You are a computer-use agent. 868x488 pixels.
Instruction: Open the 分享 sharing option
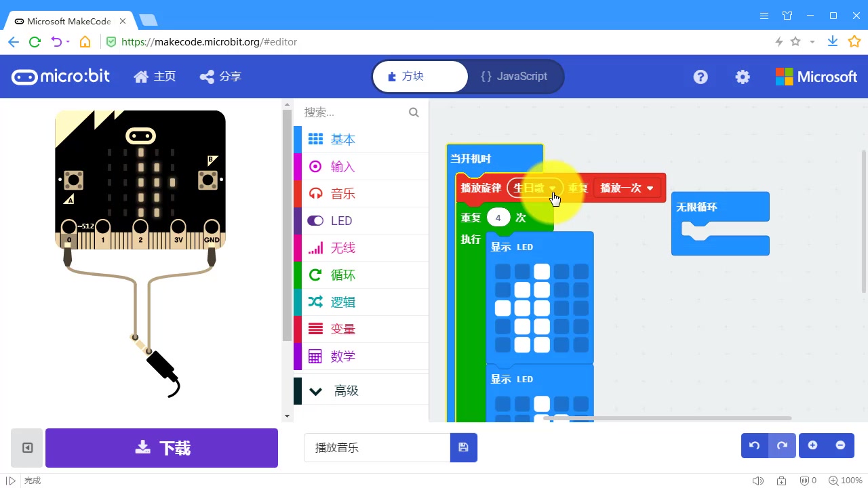click(220, 77)
